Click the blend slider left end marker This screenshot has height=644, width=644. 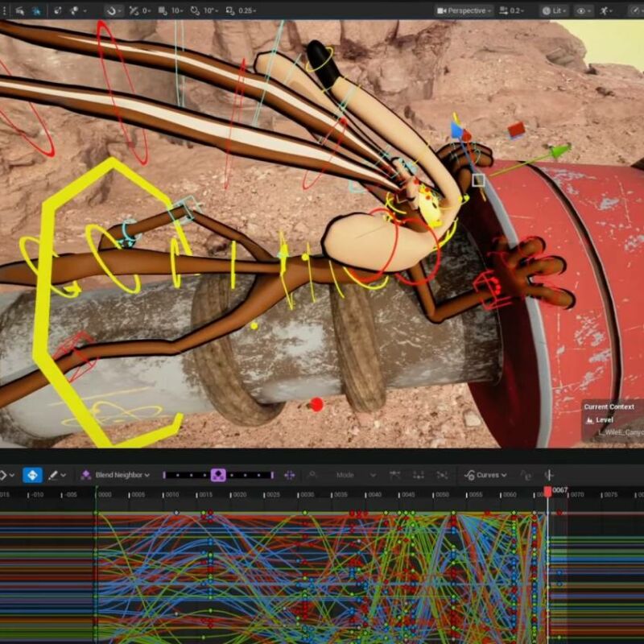tap(164, 475)
